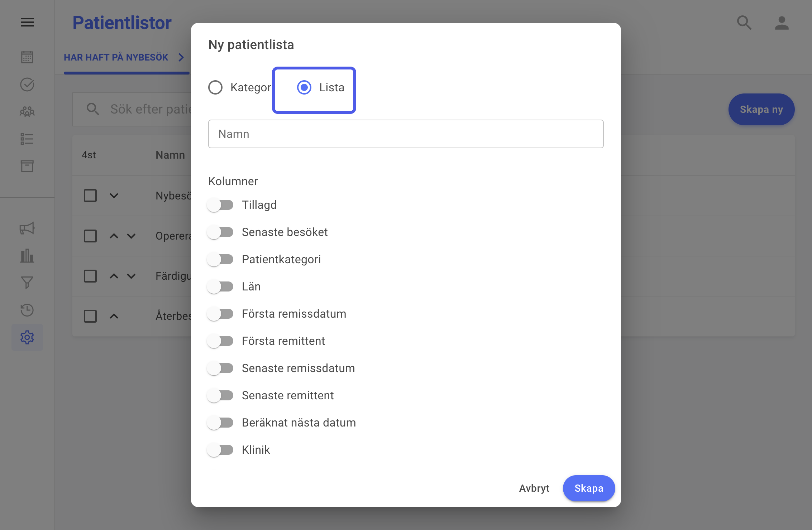
Task: Click the archive box sidebar icon
Action: point(27,166)
